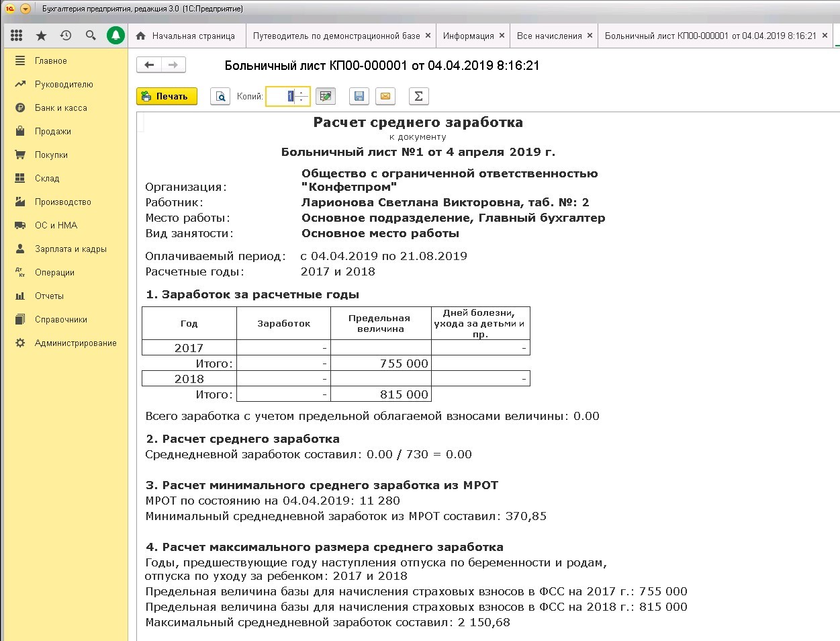Go forward with the right arrow button
840x641 pixels.
pyautogui.click(x=173, y=65)
